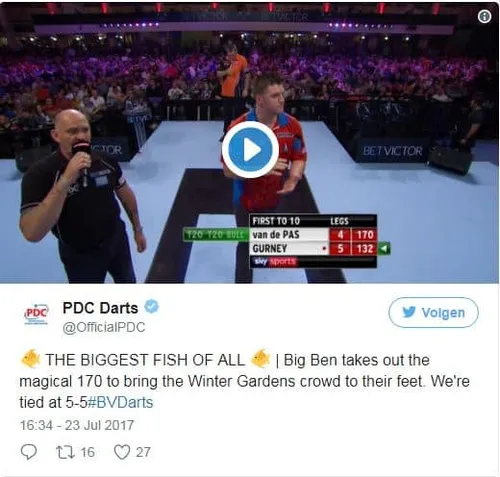Image resolution: width=500 pixels, height=477 pixels.
Task: Open the PDC profile avatar logo
Action: tap(36, 314)
